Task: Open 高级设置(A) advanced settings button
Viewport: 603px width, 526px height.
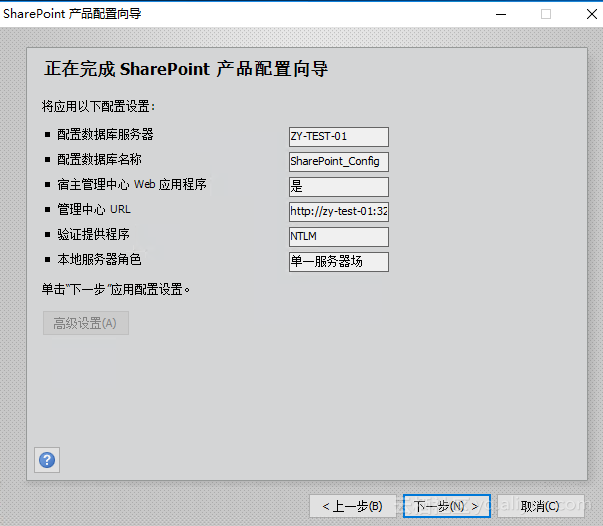Action: pos(86,323)
